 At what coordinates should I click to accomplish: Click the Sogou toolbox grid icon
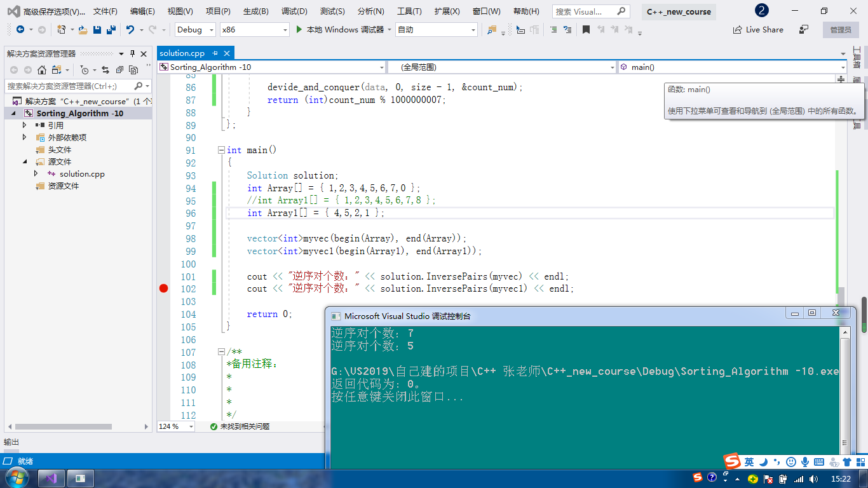(860, 462)
